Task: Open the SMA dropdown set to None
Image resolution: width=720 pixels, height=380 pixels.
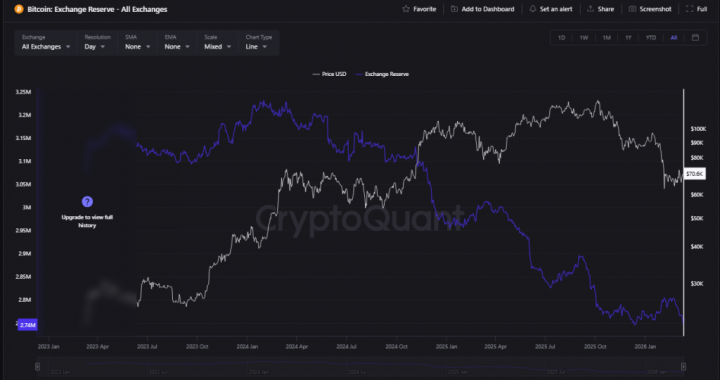Action: pos(137,42)
